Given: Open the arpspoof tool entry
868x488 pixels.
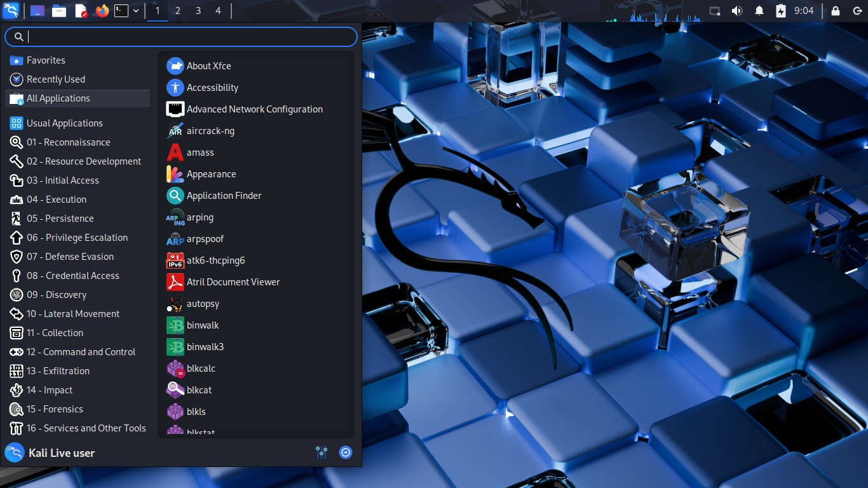Looking at the screenshot, I should 205,239.
